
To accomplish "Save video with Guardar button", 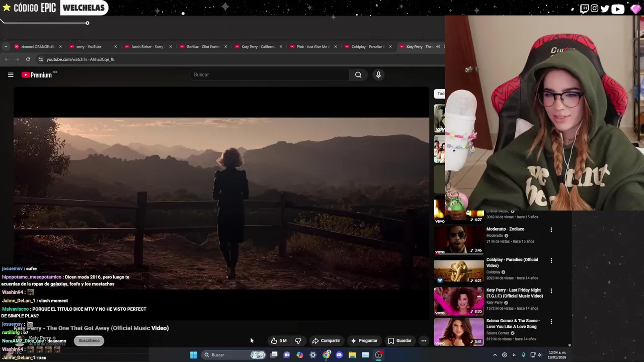I will click(x=399, y=341).
